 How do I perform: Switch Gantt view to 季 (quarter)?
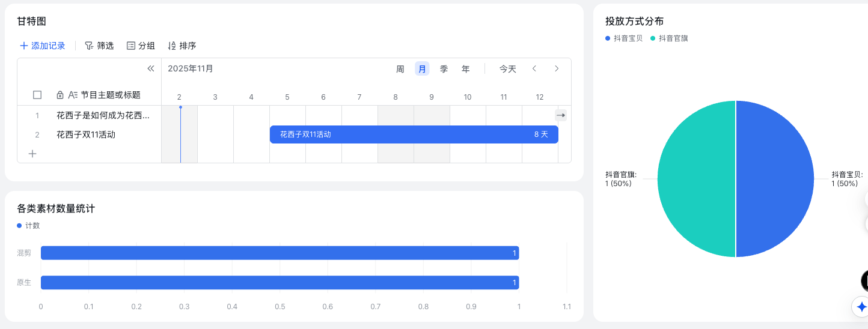pyautogui.click(x=444, y=69)
